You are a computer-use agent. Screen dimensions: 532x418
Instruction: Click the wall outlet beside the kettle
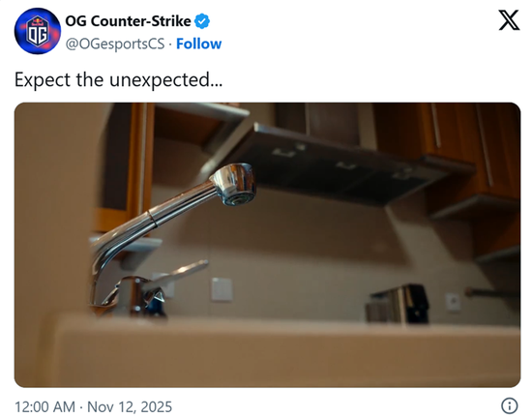[x=453, y=302]
